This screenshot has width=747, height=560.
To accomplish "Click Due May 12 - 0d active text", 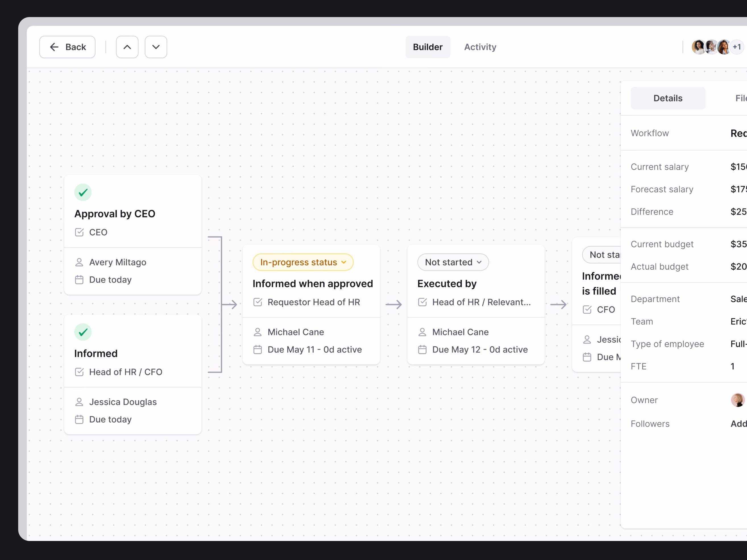I will coord(480,350).
